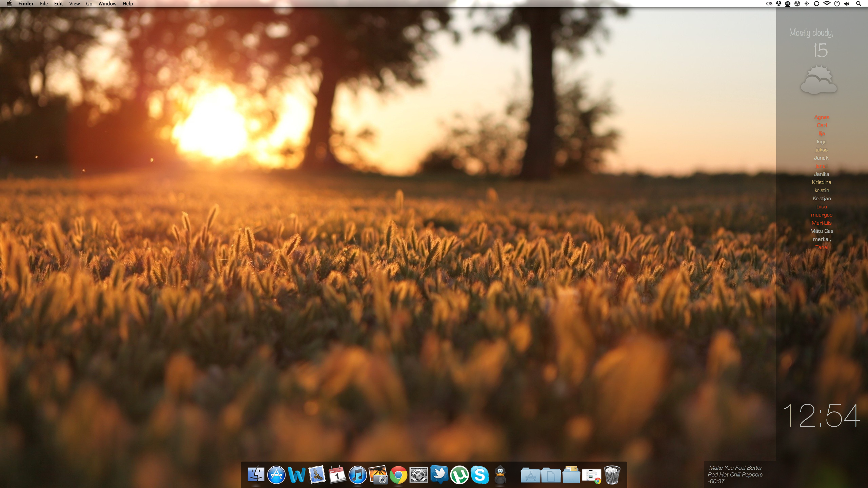Click the Skype dock icon

click(480, 475)
